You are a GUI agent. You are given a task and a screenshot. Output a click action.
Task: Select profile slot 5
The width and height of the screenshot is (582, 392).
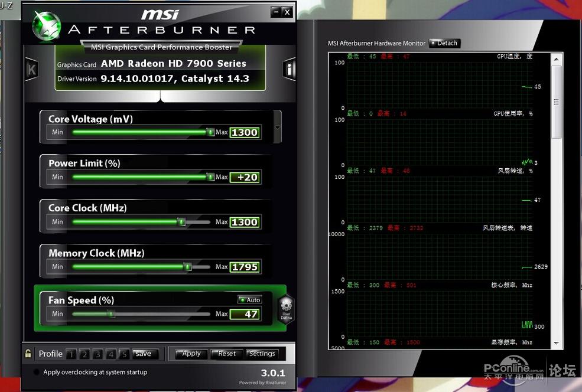(x=124, y=355)
